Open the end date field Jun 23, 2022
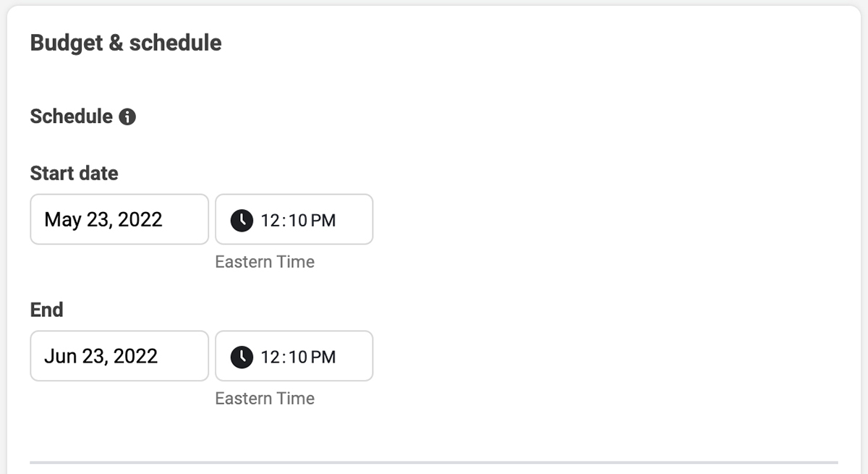 119,356
